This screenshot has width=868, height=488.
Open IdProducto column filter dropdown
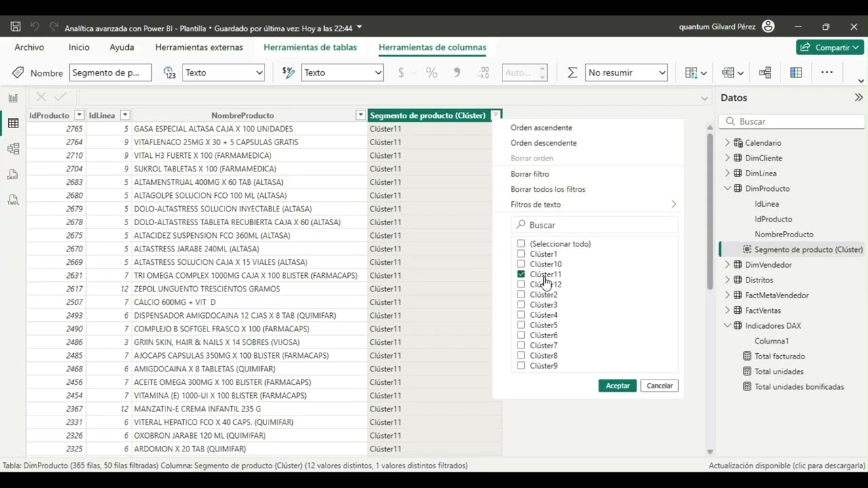click(x=79, y=115)
